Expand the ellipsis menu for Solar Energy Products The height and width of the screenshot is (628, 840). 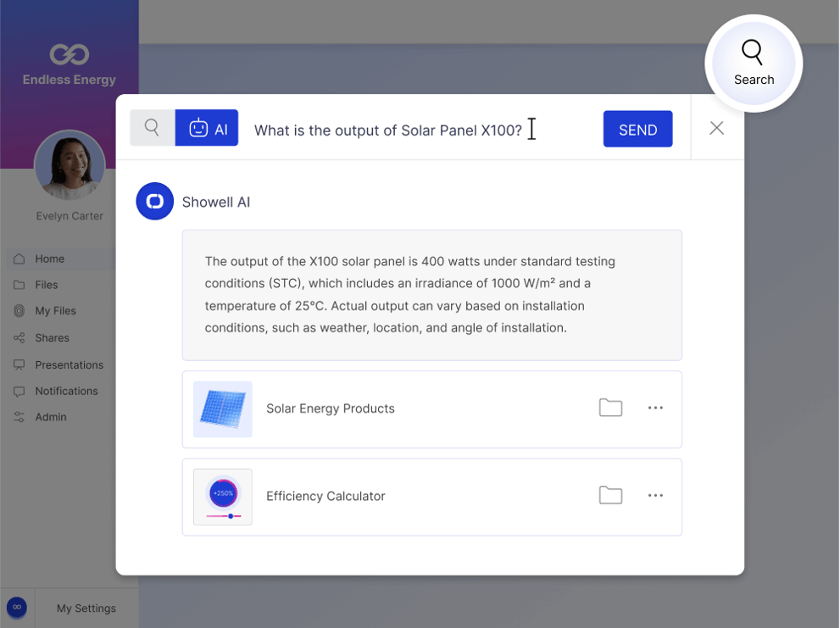coord(655,408)
